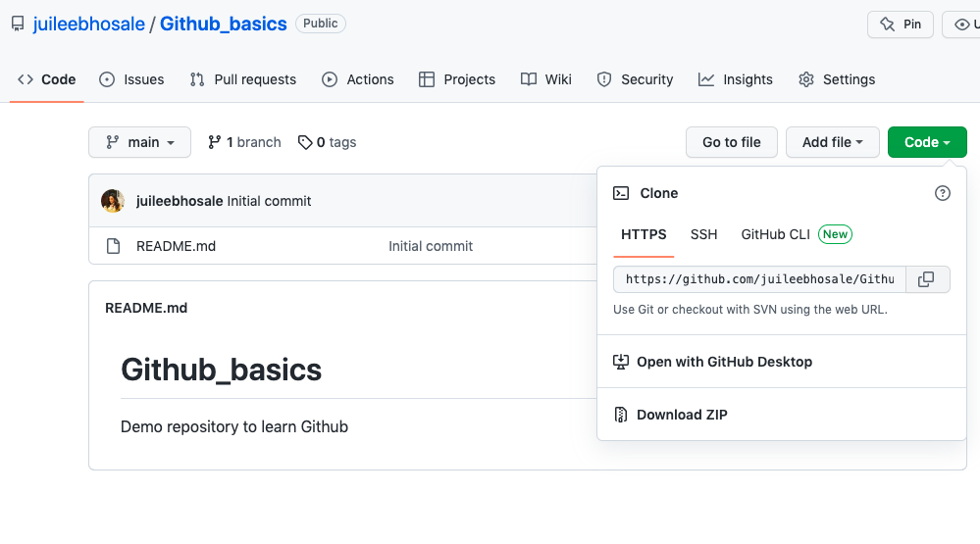View the 0 tags link
The width and height of the screenshot is (980, 544).
pyautogui.click(x=327, y=142)
